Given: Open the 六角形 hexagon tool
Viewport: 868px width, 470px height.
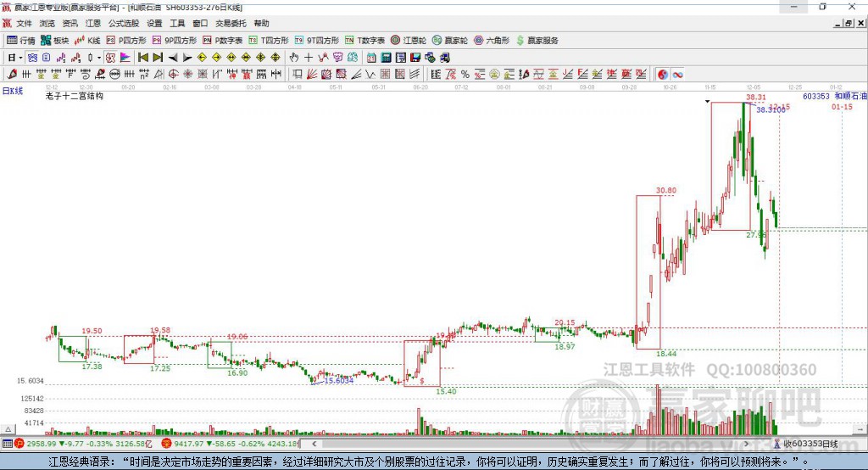Looking at the screenshot, I should pos(492,41).
